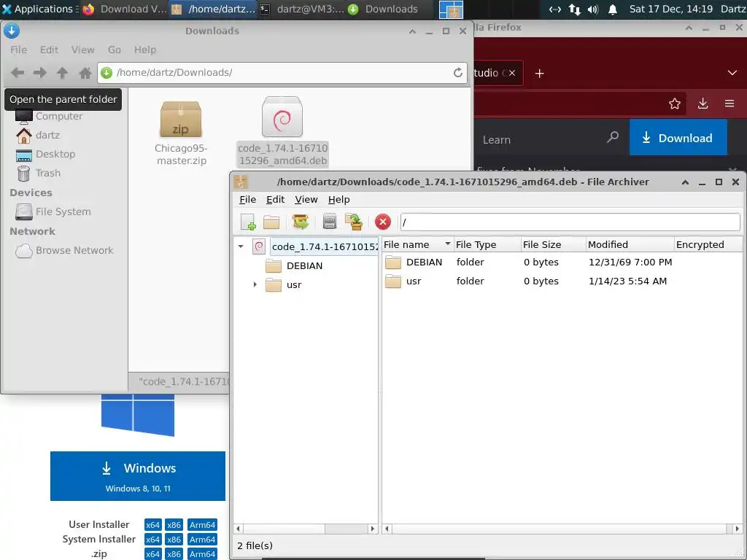Bookmark this page with Firefox star icon
This screenshot has width=747, height=560.
coord(674,104)
